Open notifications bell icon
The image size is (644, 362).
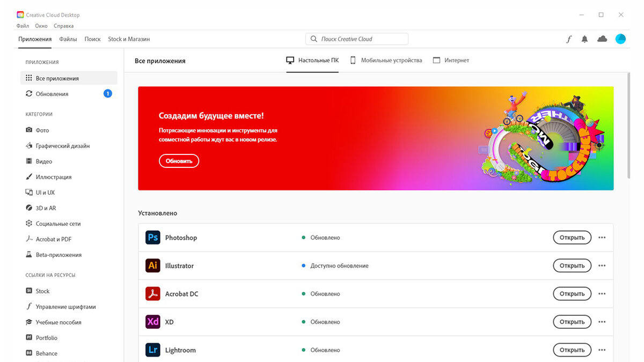[x=585, y=39]
